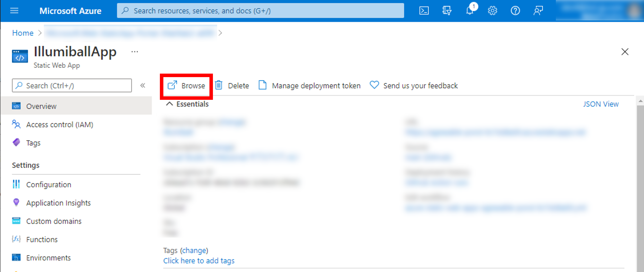
Task: Open Directories and subscriptions filter icon
Action: 447,11
